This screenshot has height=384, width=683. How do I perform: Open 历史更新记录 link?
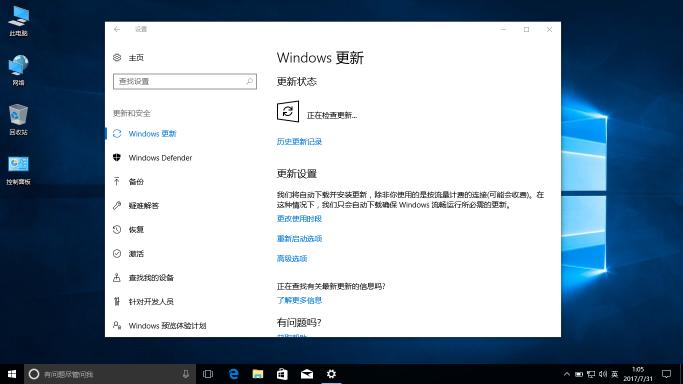point(299,141)
